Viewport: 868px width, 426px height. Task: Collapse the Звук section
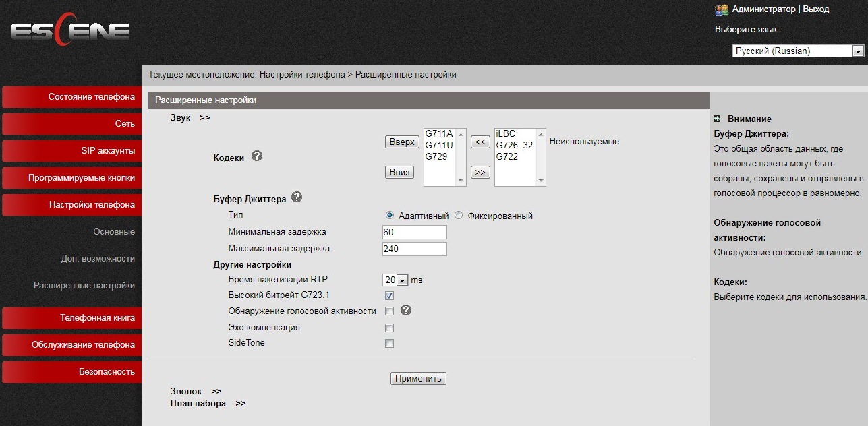(x=190, y=117)
